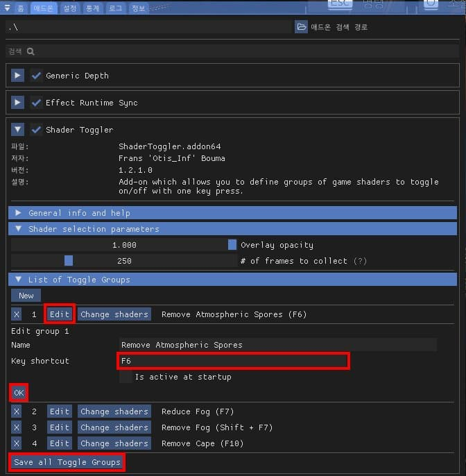Expand the Effect Runtime Sync add-on

point(17,102)
